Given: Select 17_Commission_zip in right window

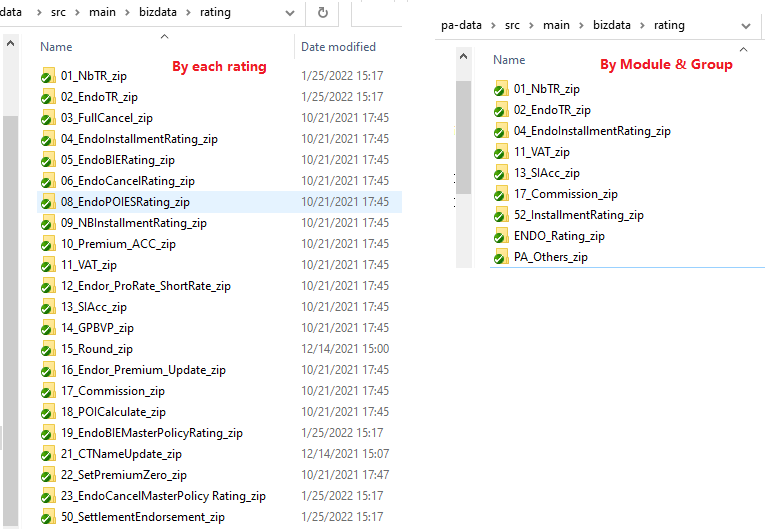Looking at the screenshot, I should point(565,194).
